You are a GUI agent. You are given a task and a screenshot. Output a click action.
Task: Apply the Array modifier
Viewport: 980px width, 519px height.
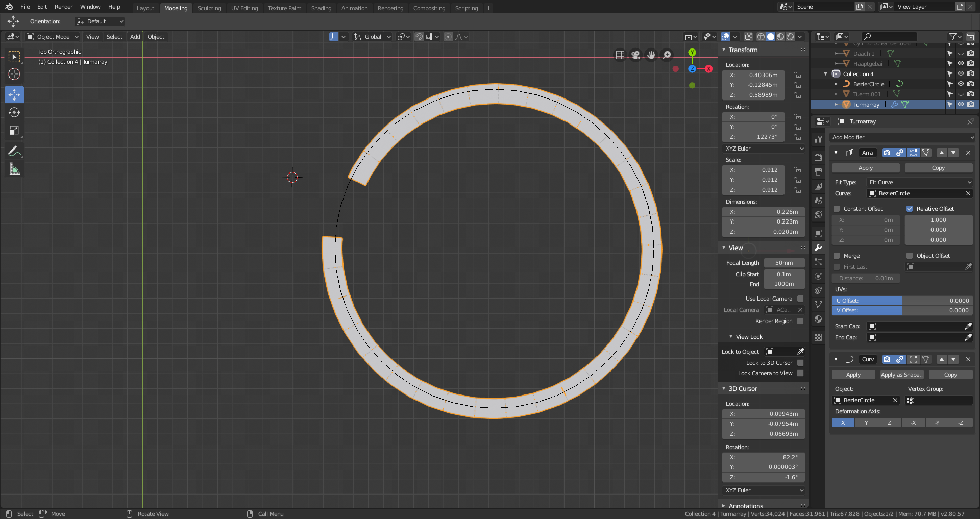866,168
